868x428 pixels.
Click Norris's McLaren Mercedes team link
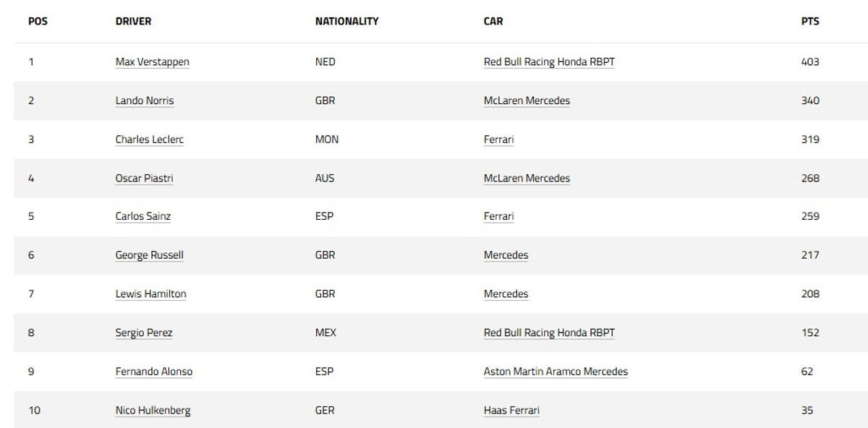click(x=527, y=100)
